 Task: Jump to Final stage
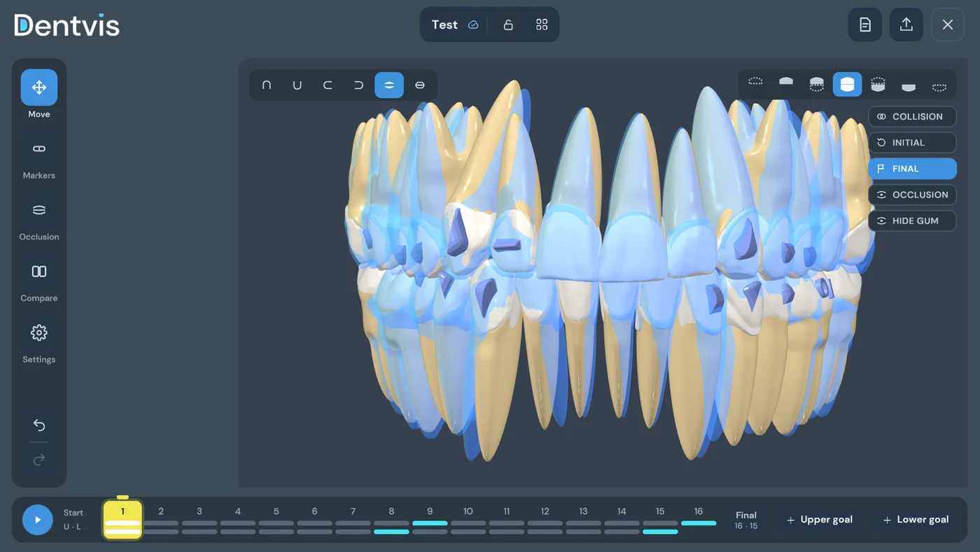[x=746, y=520]
